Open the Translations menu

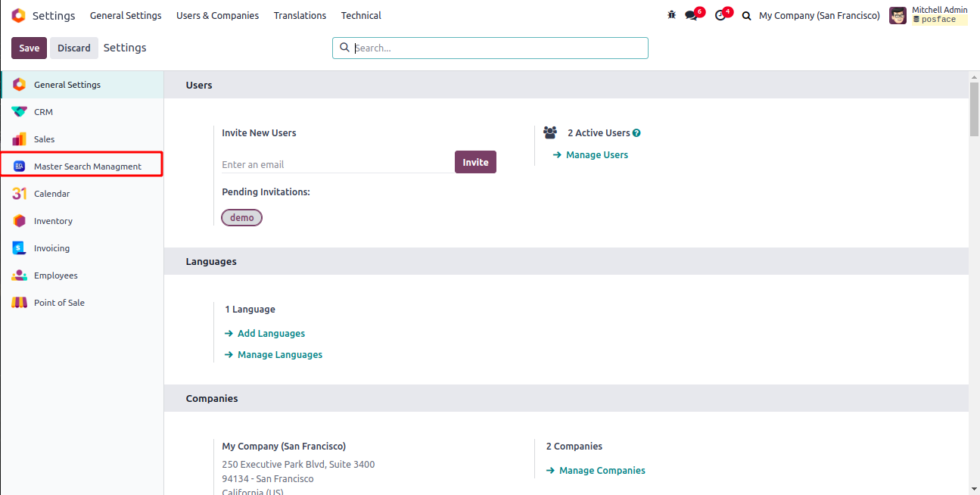[x=300, y=15]
